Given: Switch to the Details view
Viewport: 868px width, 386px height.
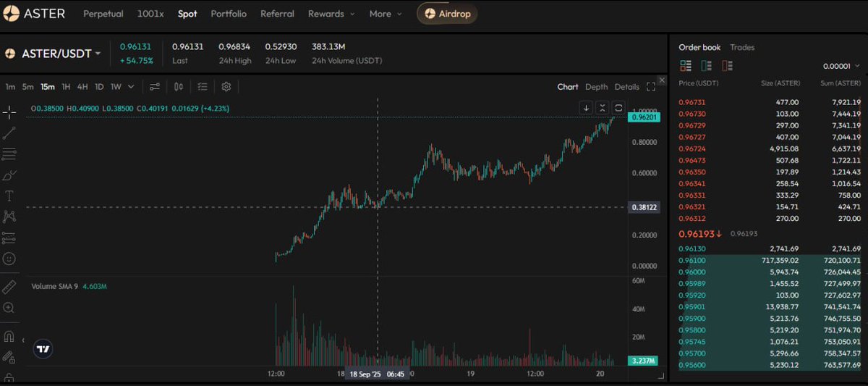Looking at the screenshot, I should click(627, 87).
